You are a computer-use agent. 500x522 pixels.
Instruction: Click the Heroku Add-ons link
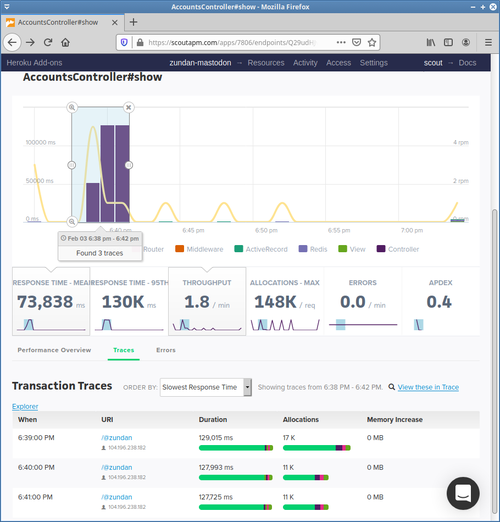(34, 63)
